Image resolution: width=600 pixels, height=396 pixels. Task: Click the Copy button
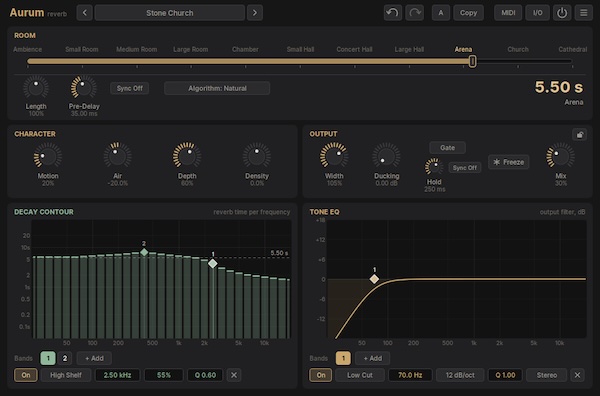click(x=468, y=13)
